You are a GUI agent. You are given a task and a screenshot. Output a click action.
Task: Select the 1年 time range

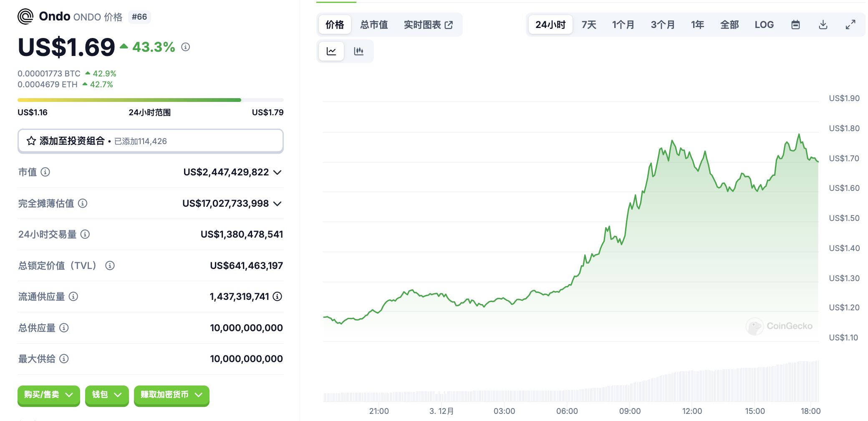[697, 25]
